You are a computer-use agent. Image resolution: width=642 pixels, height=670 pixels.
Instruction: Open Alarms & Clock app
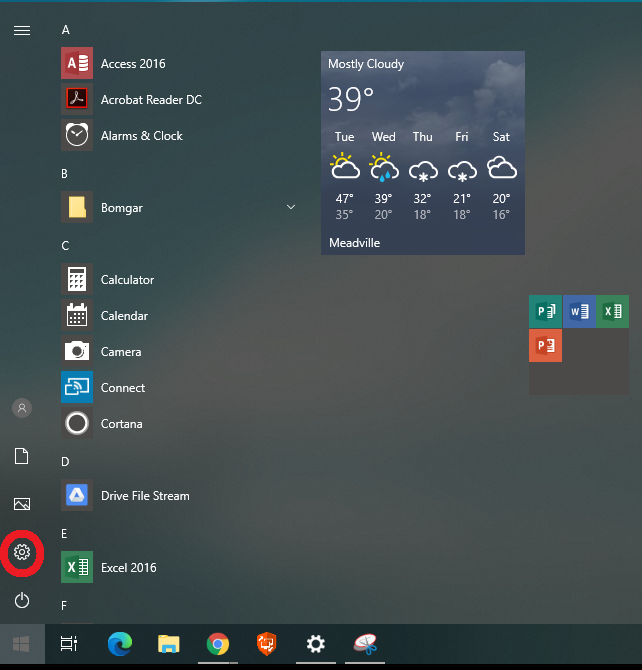click(180, 135)
